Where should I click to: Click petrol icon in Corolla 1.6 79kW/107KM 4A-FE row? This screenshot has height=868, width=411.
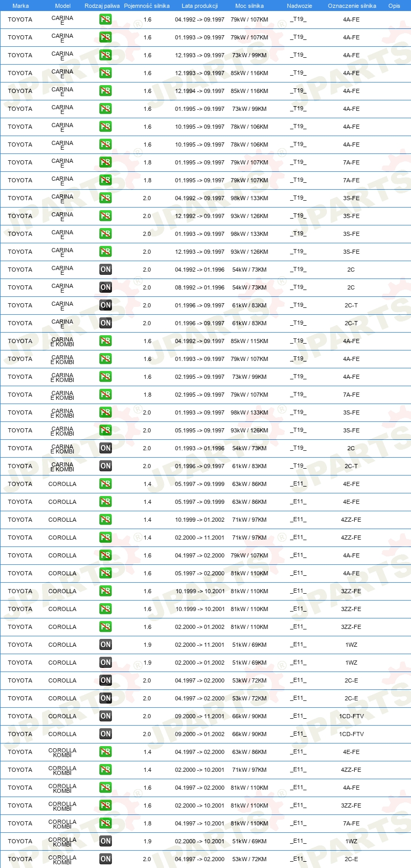(106, 555)
